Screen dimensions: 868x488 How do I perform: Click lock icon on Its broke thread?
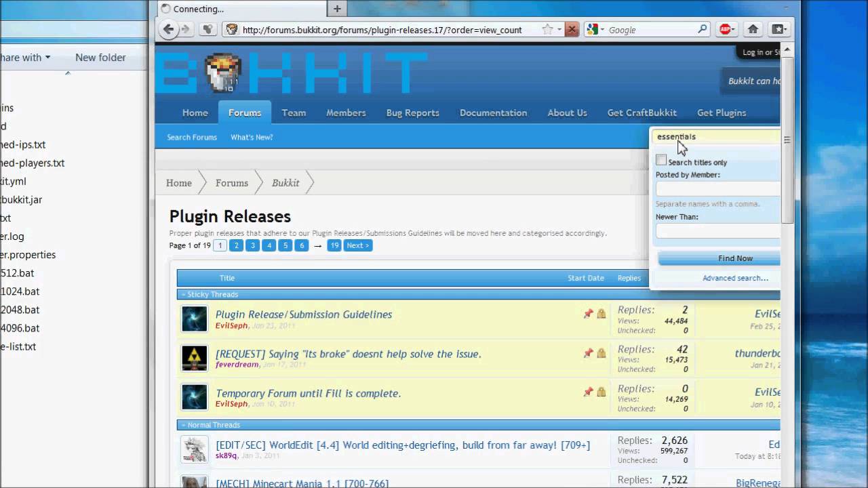tap(601, 353)
